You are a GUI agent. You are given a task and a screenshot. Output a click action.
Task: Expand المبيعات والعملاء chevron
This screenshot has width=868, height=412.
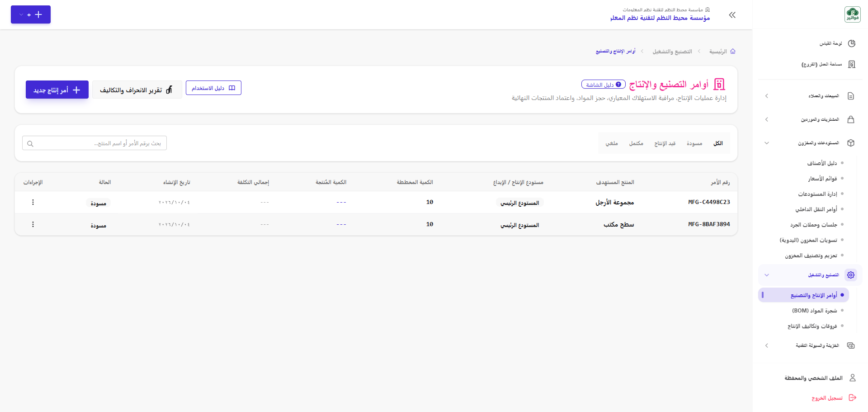(x=767, y=96)
